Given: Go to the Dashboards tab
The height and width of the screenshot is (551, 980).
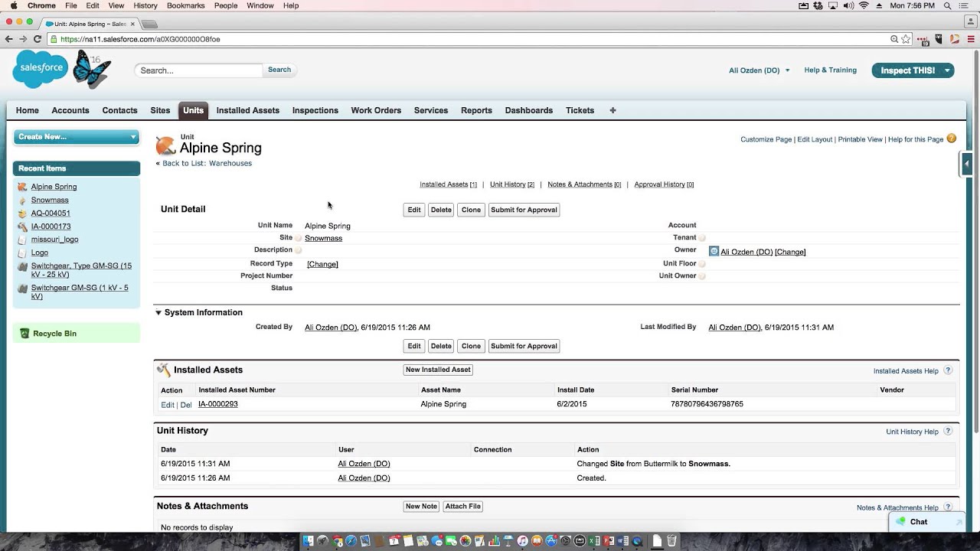Looking at the screenshot, I should coord(529,110).
